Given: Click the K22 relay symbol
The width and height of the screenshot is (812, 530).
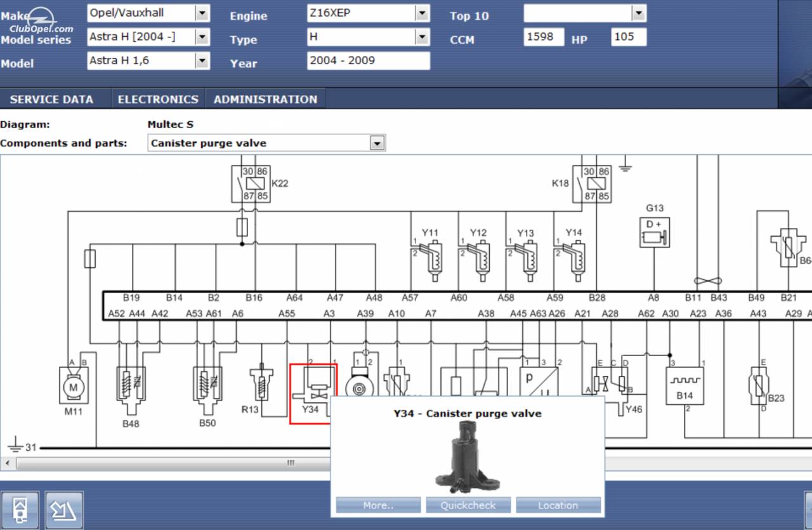Looking at the screenshot, I should coord(251,183).
